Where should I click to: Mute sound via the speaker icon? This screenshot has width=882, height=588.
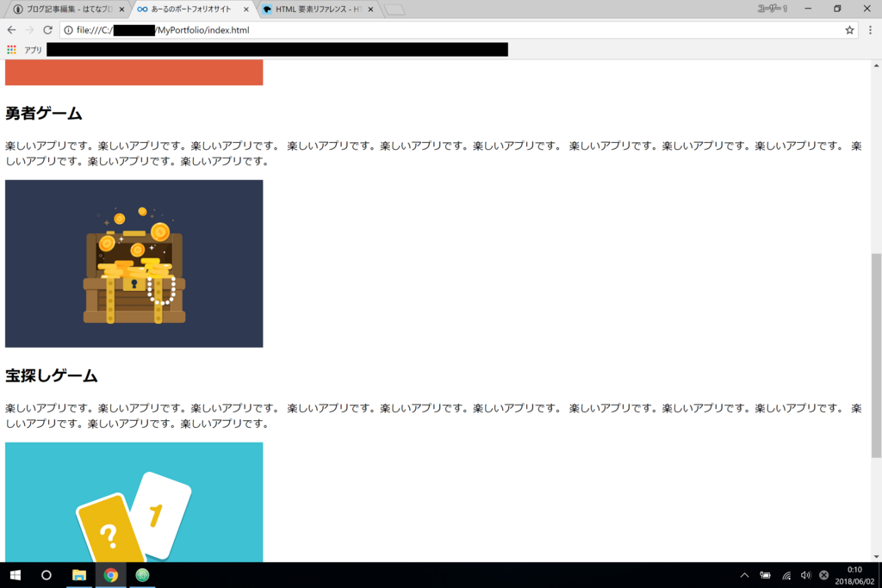[804, 575]
